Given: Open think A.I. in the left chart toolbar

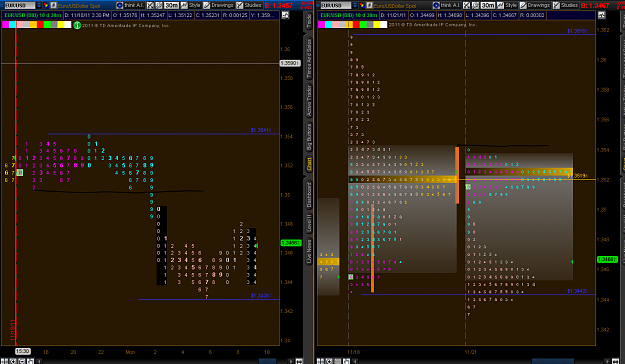Looking at the screenshot, I should coord(130,5).
